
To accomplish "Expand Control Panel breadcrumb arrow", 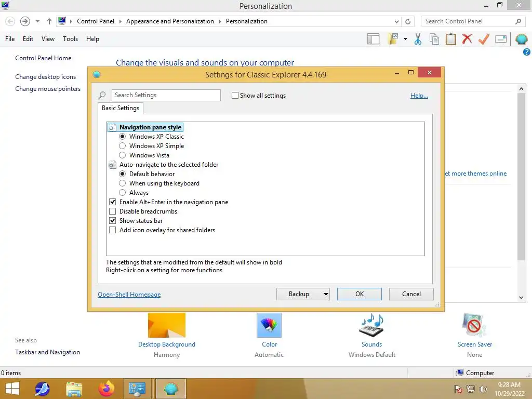I will [120, 21].
